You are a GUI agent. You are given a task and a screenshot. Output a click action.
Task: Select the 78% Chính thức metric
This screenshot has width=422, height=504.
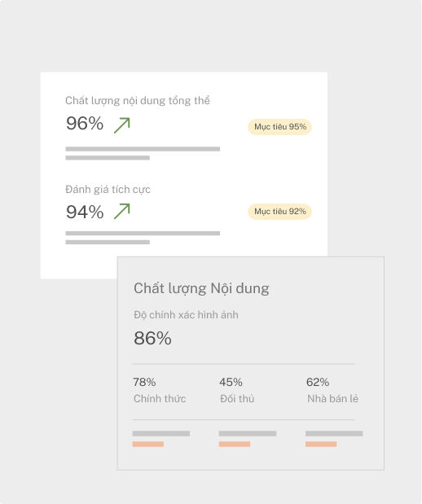[x=160, y=390]
